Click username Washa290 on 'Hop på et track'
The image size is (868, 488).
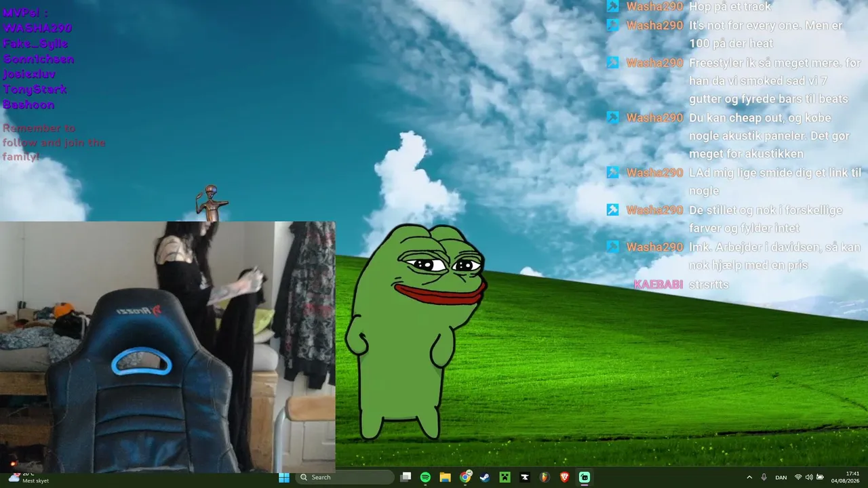654,6
